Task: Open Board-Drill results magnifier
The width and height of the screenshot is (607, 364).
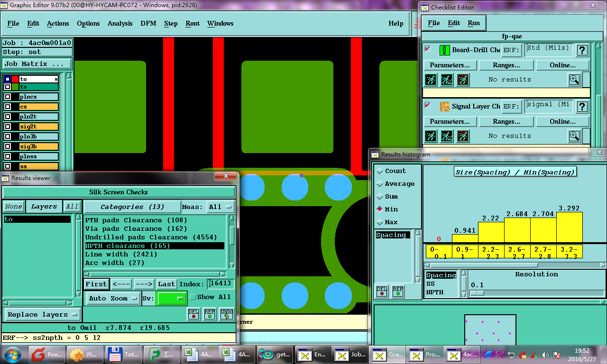Action: pyautogui.click(x=574, y=80)
